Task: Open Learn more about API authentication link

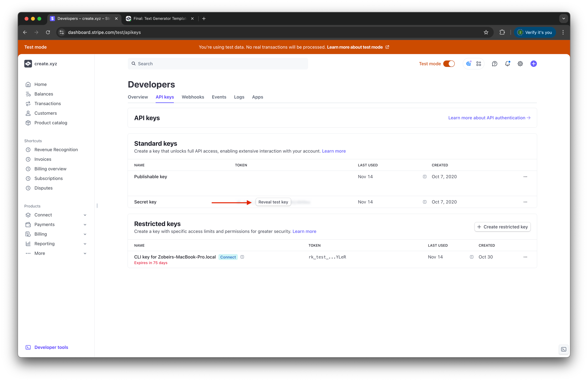Action: [x=489, y=118]
